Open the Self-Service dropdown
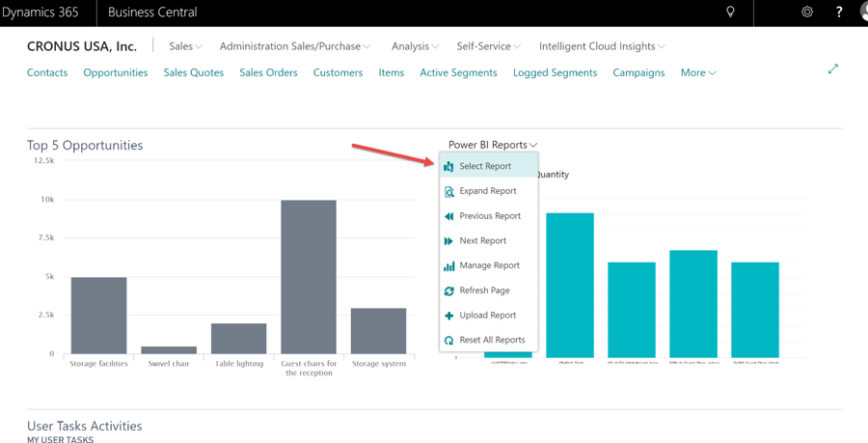The height and width of the screenshot is (443, 868). (x=489, y=46)
